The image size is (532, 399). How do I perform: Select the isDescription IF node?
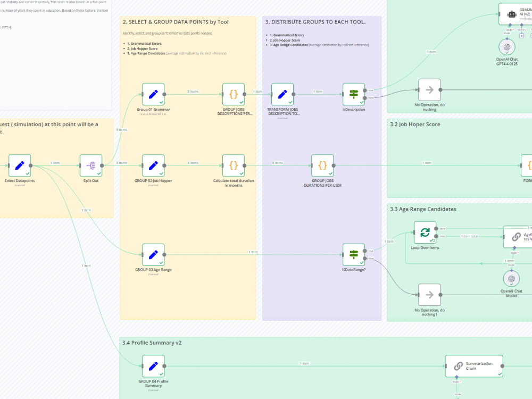354,94
